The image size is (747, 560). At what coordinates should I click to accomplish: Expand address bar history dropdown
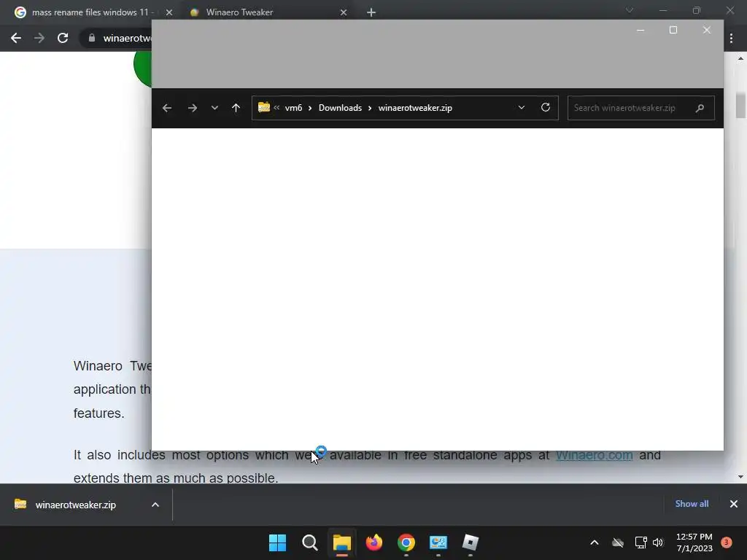pos(521,108)
